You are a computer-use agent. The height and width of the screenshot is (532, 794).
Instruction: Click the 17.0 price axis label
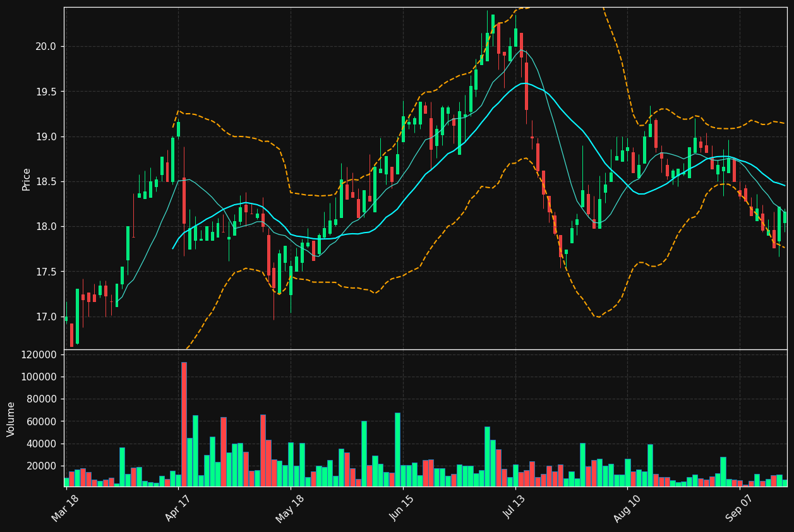pyautogui.click(x=45, y=317)
